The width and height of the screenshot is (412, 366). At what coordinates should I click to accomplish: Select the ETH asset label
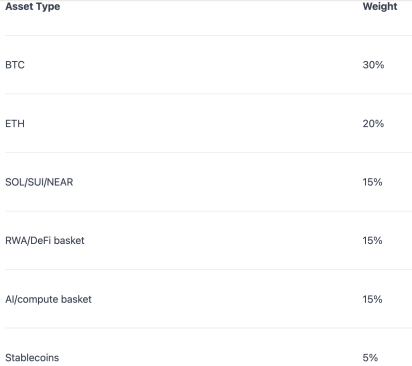click(15, 124)
